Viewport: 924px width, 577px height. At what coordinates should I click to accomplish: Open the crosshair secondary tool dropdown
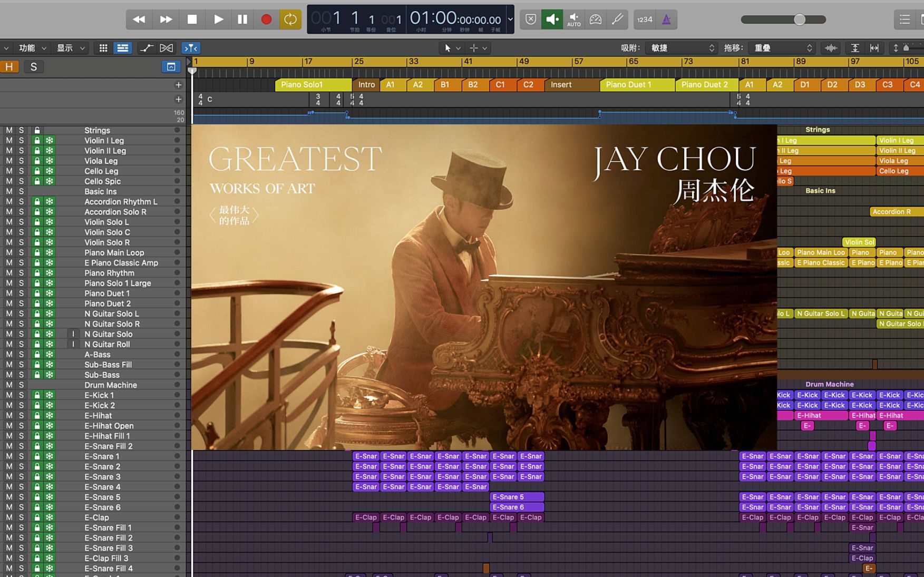click(479, 48)
